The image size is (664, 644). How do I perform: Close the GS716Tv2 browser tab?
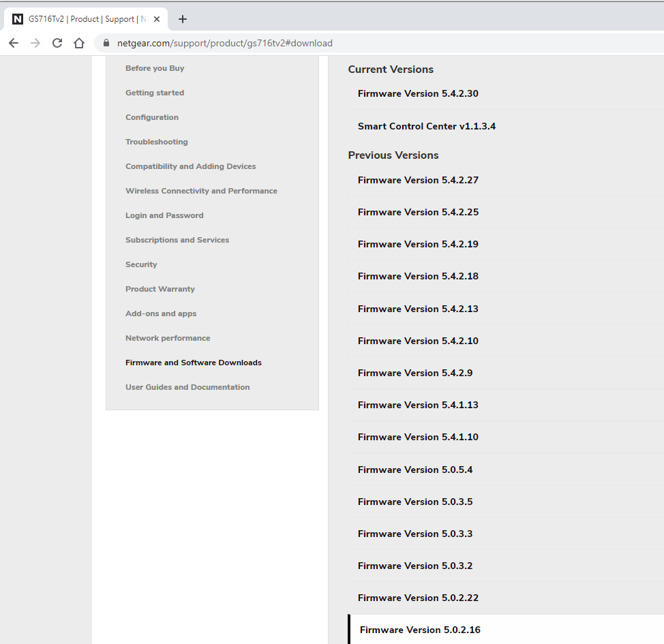(157, 19)
